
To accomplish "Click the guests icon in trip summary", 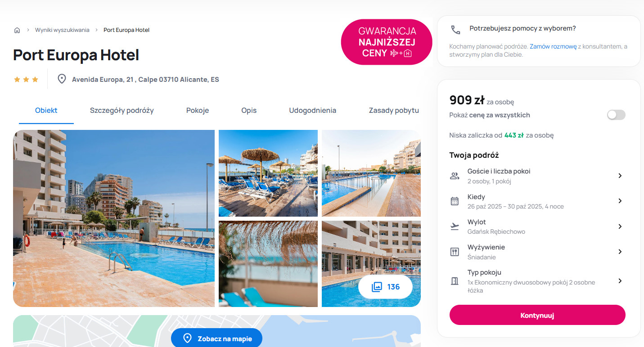I will pos(455,176).
